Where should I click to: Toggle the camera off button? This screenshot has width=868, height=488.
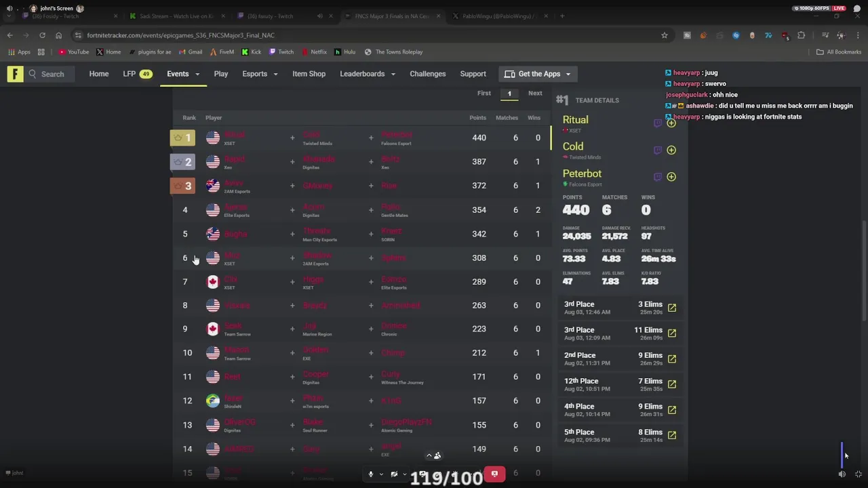click(x=394, y=474)
